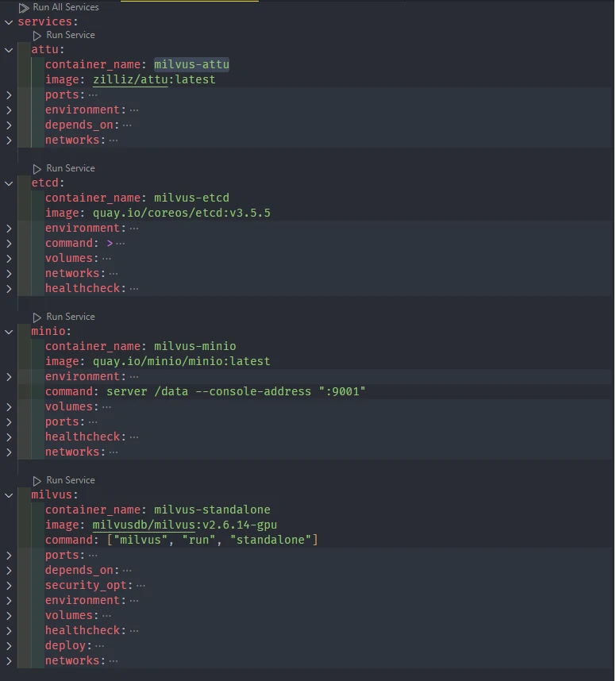Collapse the etcd service section
Screen dimensions: 616x681
pos(9,183)
